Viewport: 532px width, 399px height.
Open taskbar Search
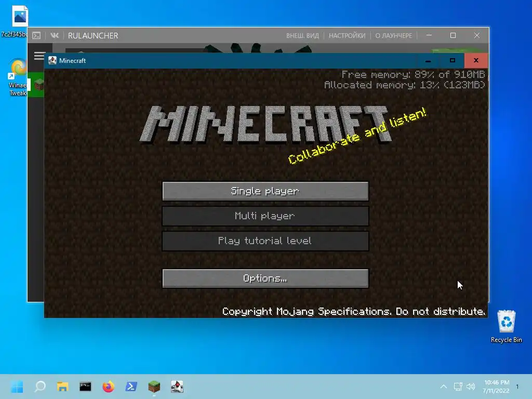[40, 387]
